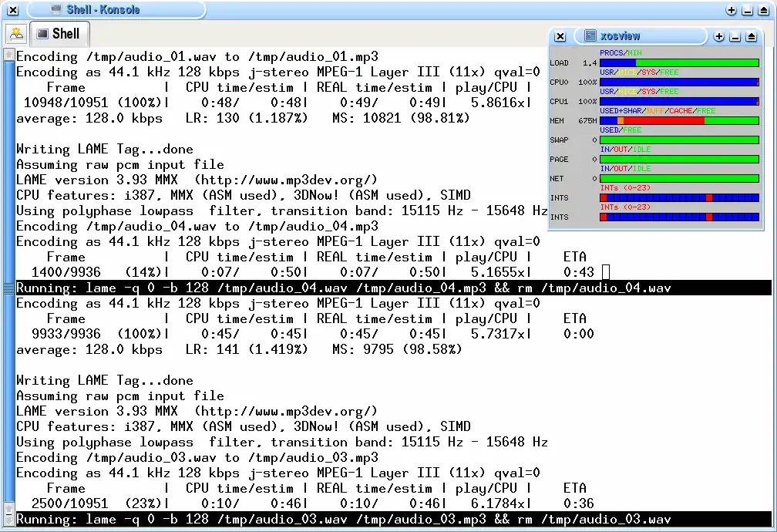Click the play/CPU value '5.1655x'
The height and width of the screenshot is (532, 777).
497,272
